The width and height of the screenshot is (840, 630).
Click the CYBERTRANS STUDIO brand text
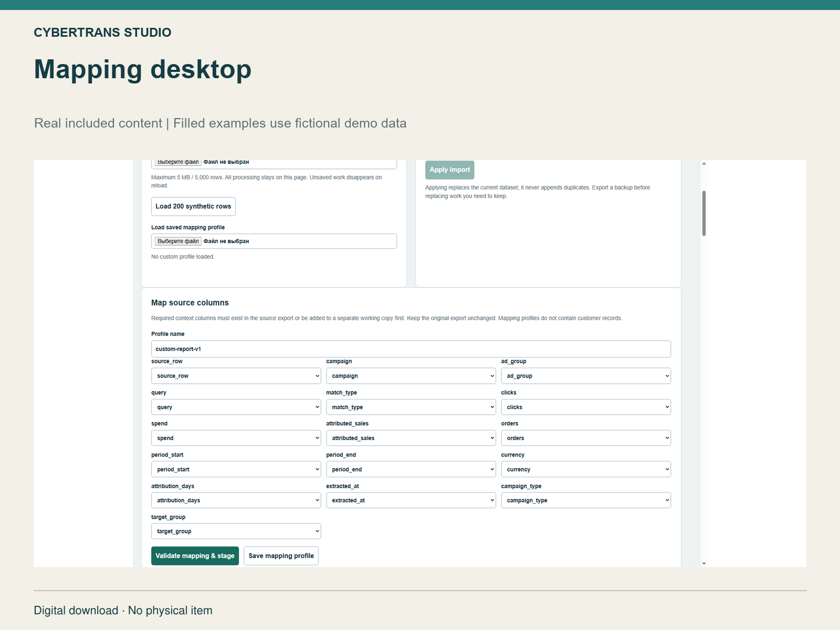(x=102, y=33)
